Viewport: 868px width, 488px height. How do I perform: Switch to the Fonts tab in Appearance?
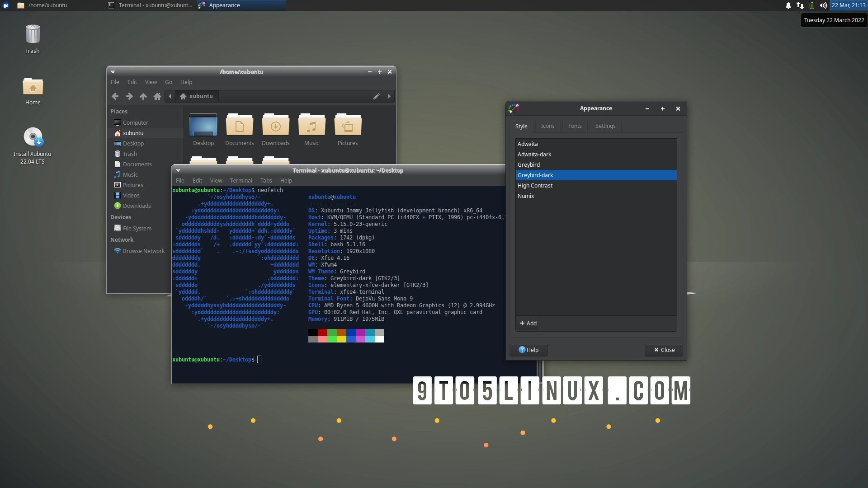coord(575,126)
